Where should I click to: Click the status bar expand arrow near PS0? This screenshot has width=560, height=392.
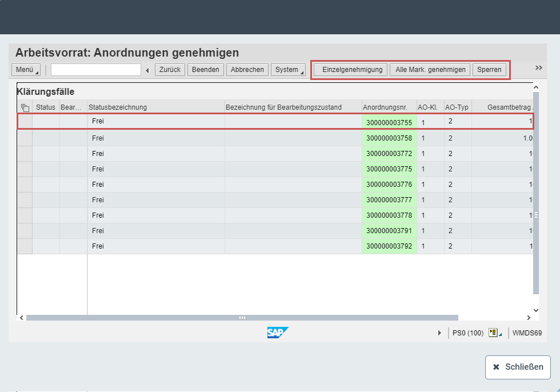tap(439, 332)
